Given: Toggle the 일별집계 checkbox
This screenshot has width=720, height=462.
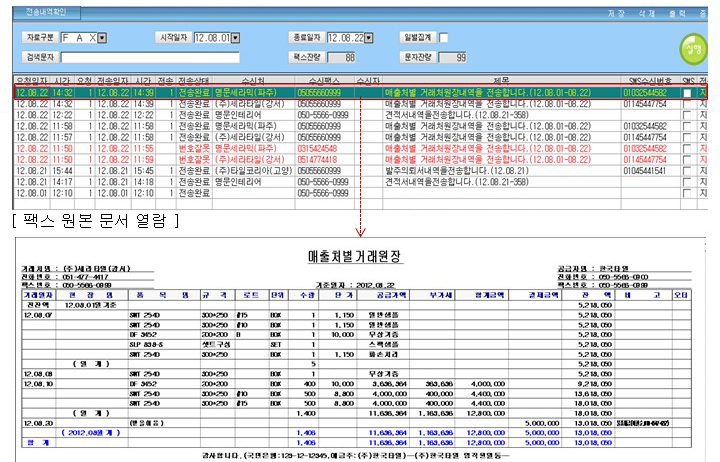Looking at the screenshot, I should click(x=444, y=38).
